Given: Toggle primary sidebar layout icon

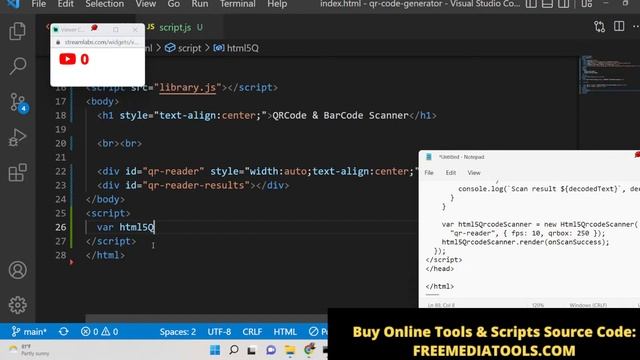Looking at the screenshot, I should (531, 4).
